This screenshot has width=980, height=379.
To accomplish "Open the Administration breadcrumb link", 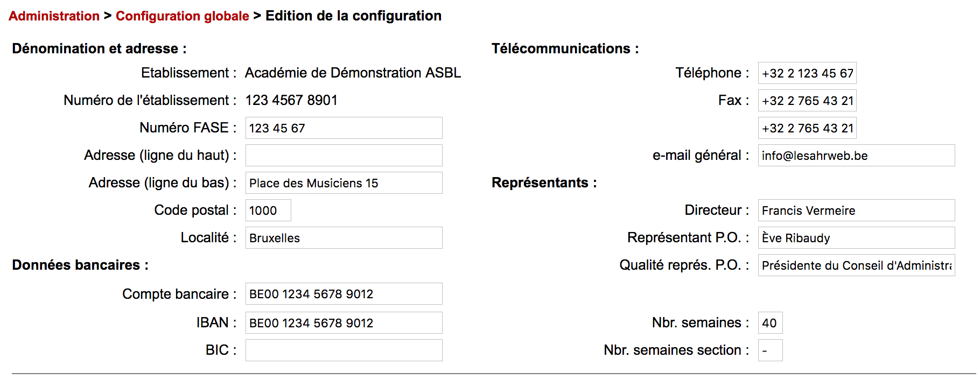I will [54, 16].
